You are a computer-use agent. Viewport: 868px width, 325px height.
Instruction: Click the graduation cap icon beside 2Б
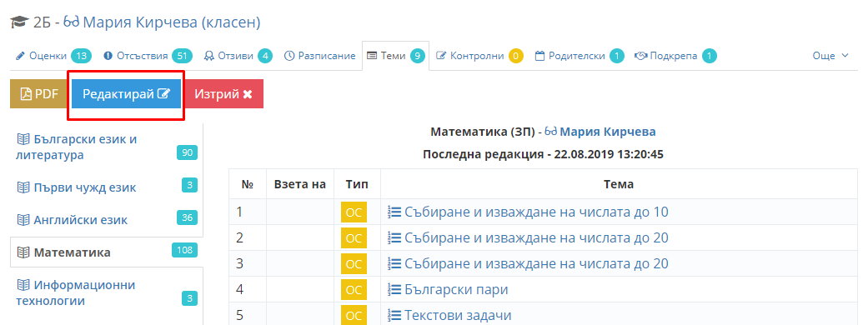pos(19,22)
